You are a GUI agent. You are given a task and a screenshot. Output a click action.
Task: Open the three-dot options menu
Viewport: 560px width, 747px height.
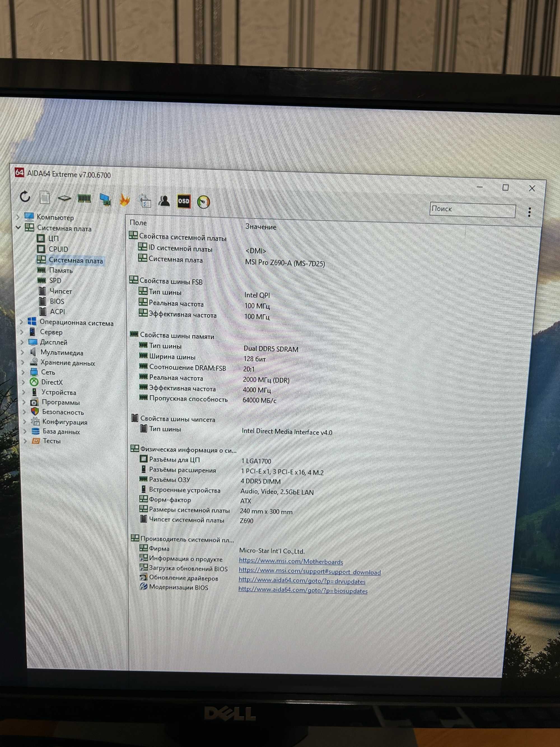tap(529, 212)
